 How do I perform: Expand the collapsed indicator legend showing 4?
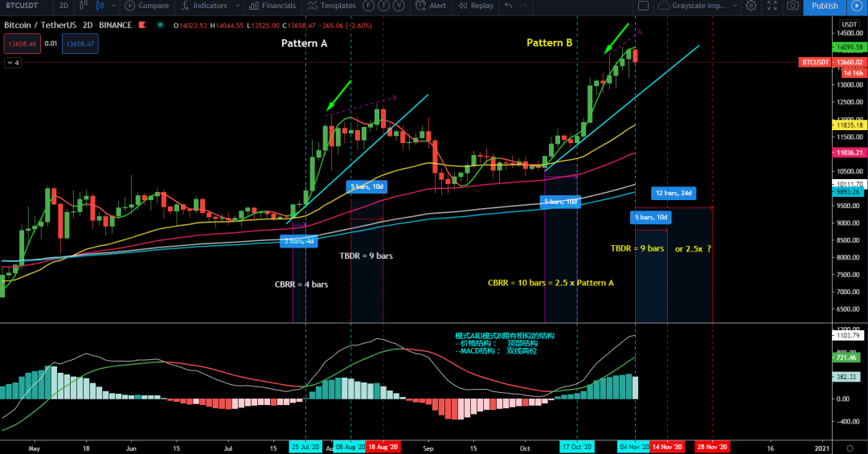13,62
